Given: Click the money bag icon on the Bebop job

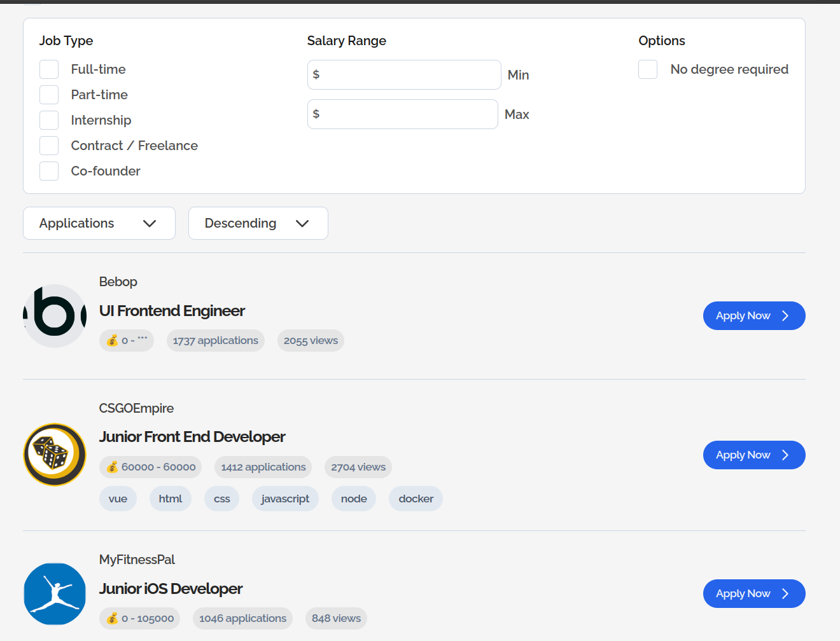Looking at the screenshot, I should tap(113, 341).
